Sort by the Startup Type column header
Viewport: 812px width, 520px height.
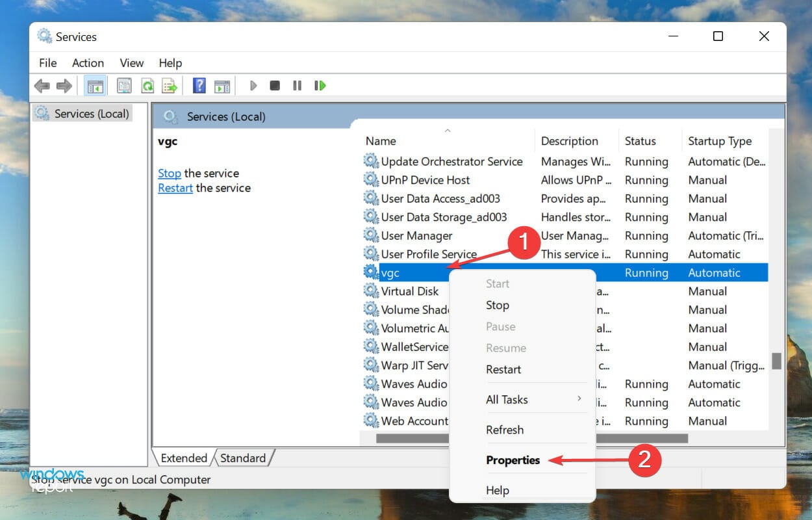click(x=720, y=141)
